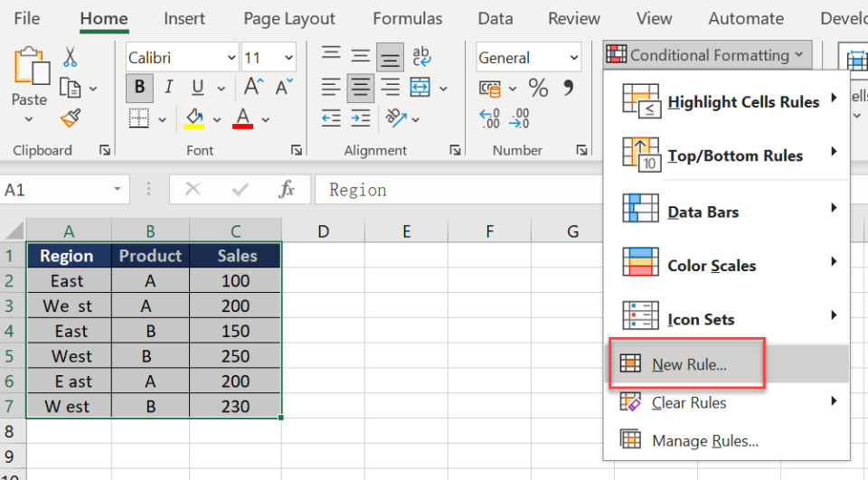Image resolution: width=868 pixels, height=480 pixels.
Task: Apply the yellow fill color swatch
Action: pyautogui.click(x=194, y=118)
